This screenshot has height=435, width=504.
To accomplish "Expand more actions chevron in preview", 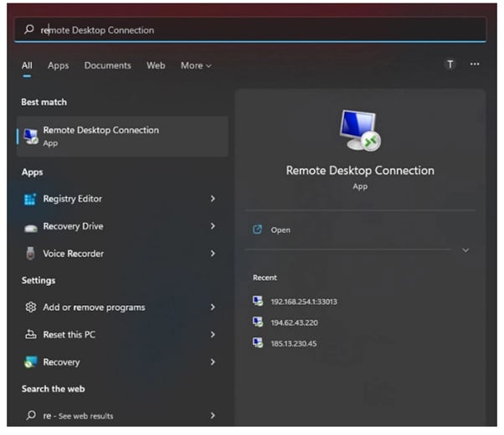I will 465,251.
